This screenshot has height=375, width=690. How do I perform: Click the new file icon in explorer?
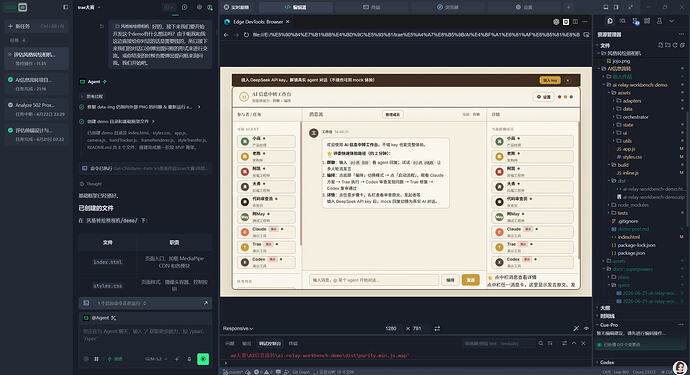[x=661, y=45]
